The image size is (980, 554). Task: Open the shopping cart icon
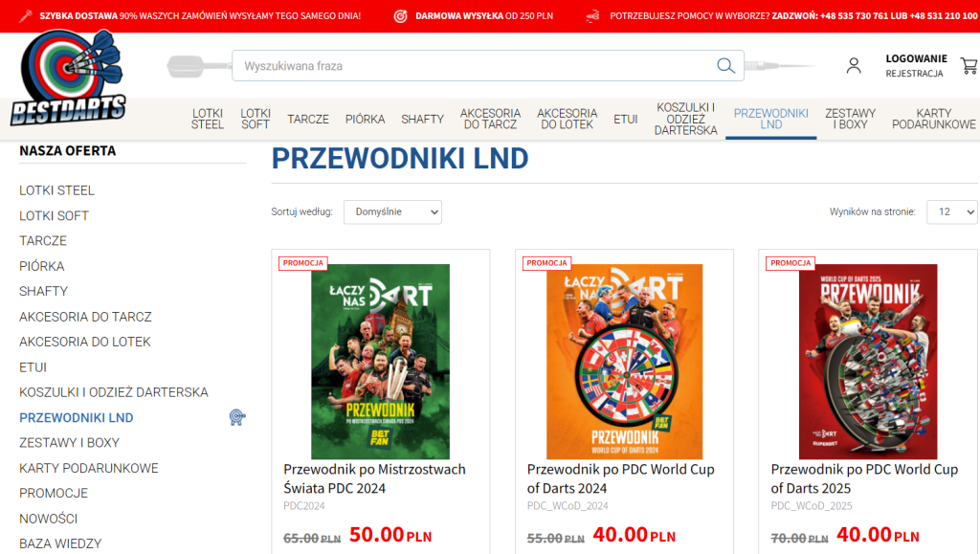click(x=969, y=66)
